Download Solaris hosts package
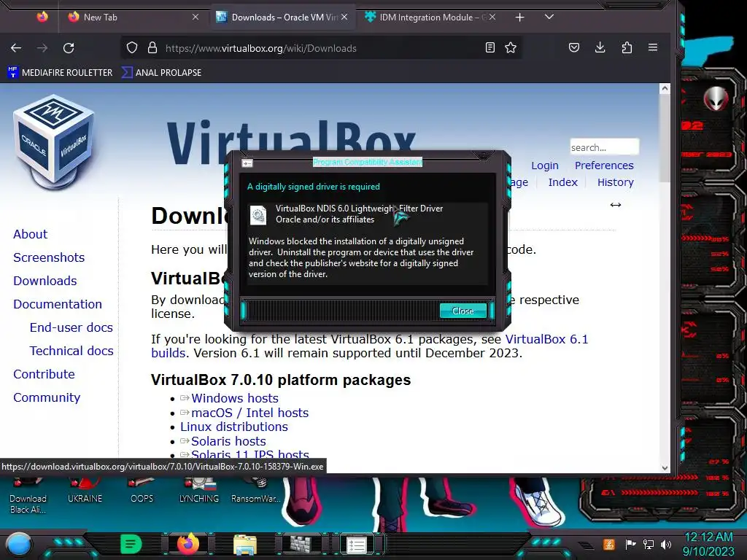This screenshot has width=747, height=560. (228, 441)
